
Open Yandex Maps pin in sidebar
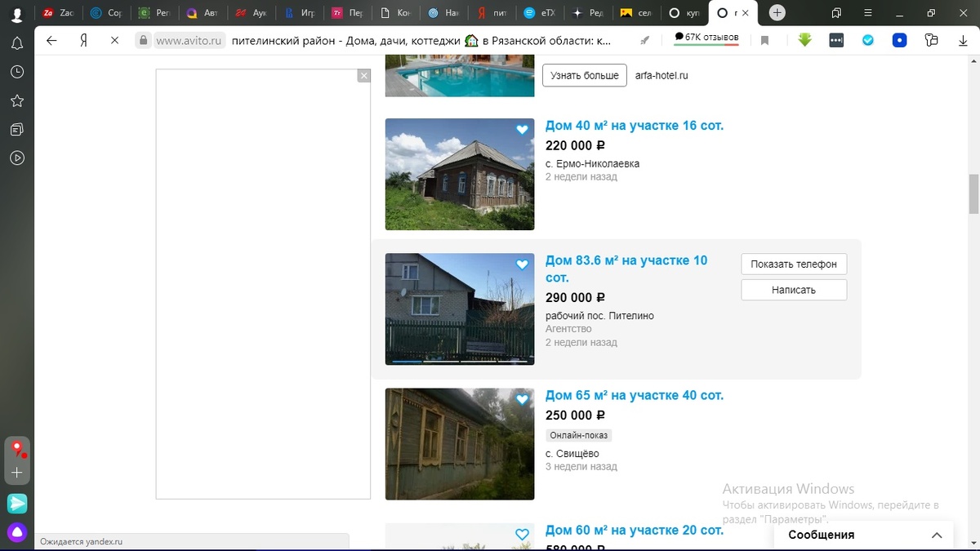[17, 448]
